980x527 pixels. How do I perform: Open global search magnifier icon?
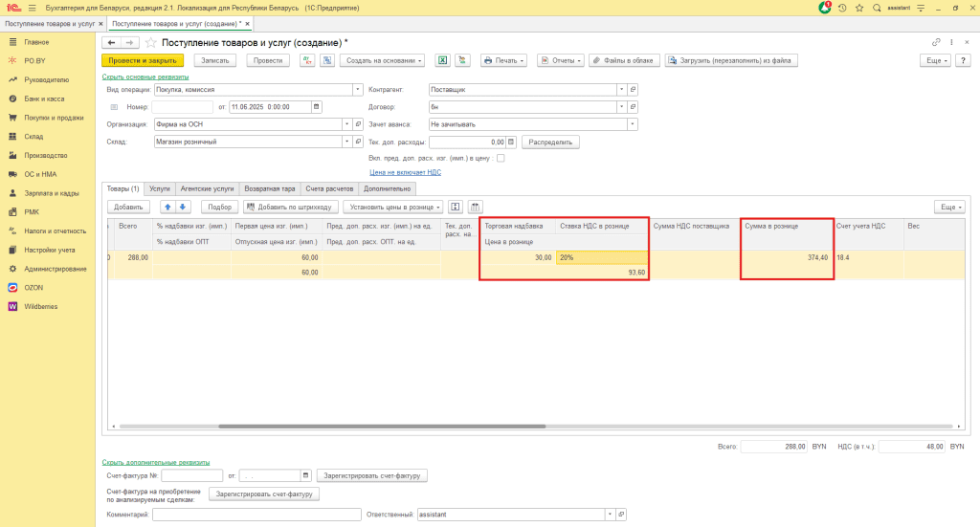[877, 8]
